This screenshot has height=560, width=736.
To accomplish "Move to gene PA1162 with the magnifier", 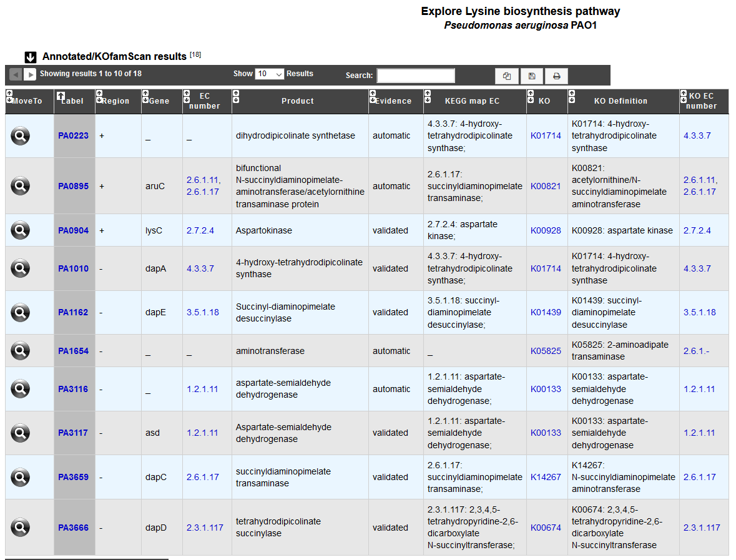I will [20, 313].
